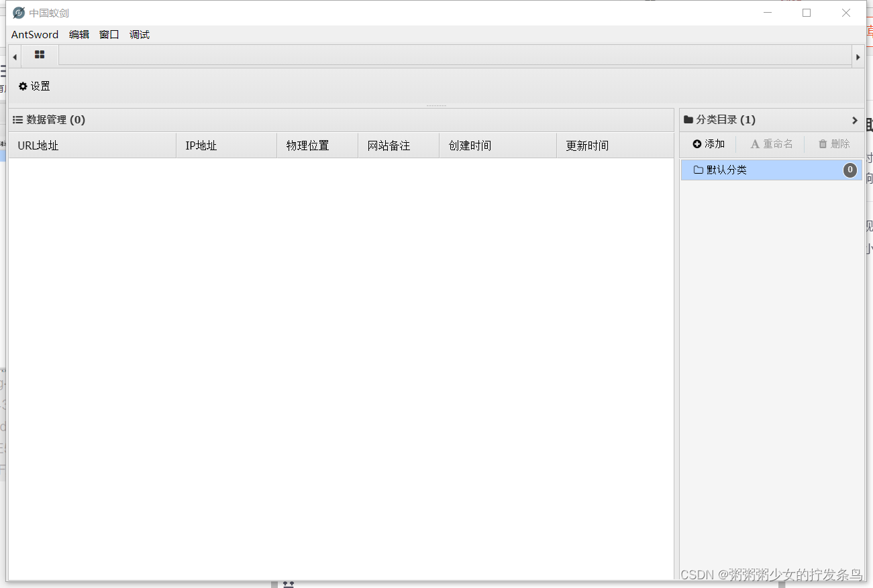The height and width of the screenshot is (588, 873).
Task: Open the 窗口 menu
Action: (x=109, y=35)
